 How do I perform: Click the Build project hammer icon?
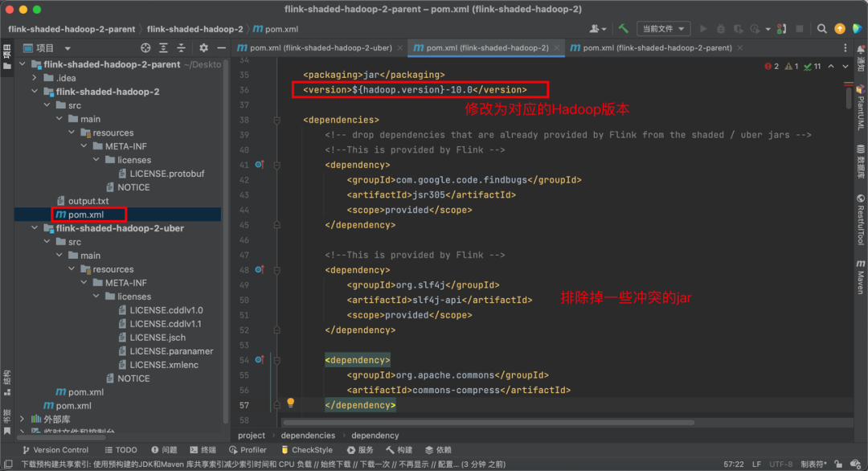[x=624, y=29]
